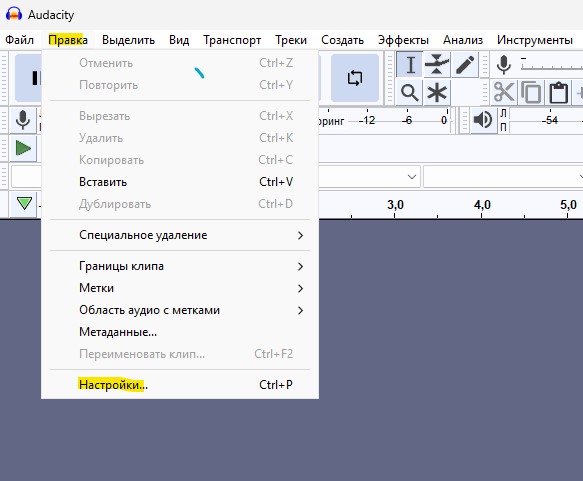Open the Эффекты menu
This screenshot has width=583, height=481.
[403, 40]
